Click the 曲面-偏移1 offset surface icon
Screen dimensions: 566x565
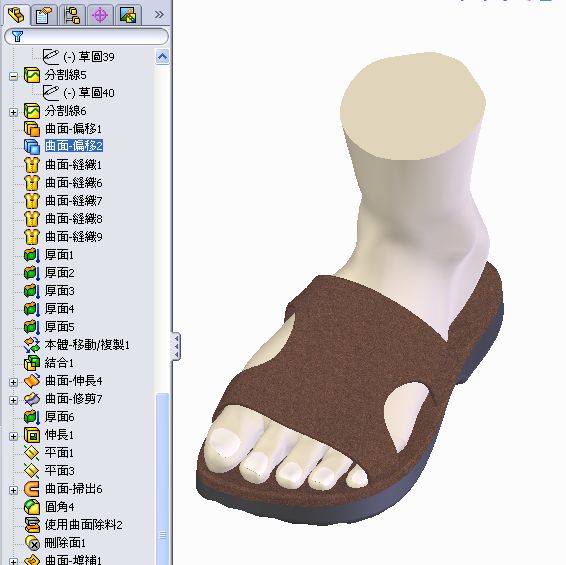point(32,129)
